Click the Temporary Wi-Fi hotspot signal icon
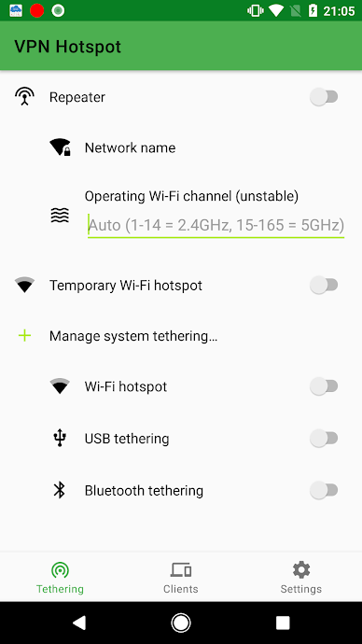 (24, 285)
